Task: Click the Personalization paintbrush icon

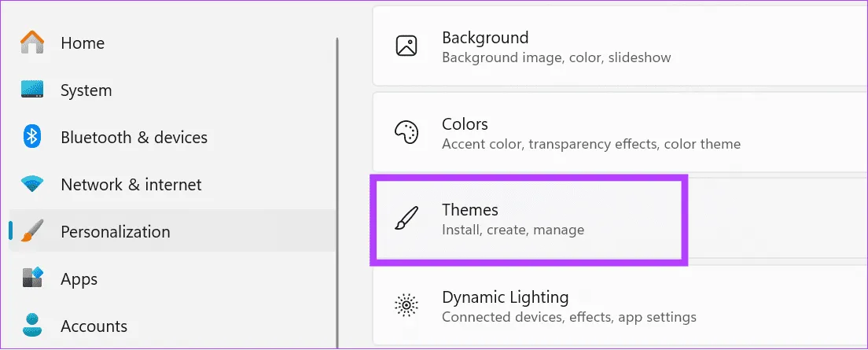Action: (x=32, y=231)
